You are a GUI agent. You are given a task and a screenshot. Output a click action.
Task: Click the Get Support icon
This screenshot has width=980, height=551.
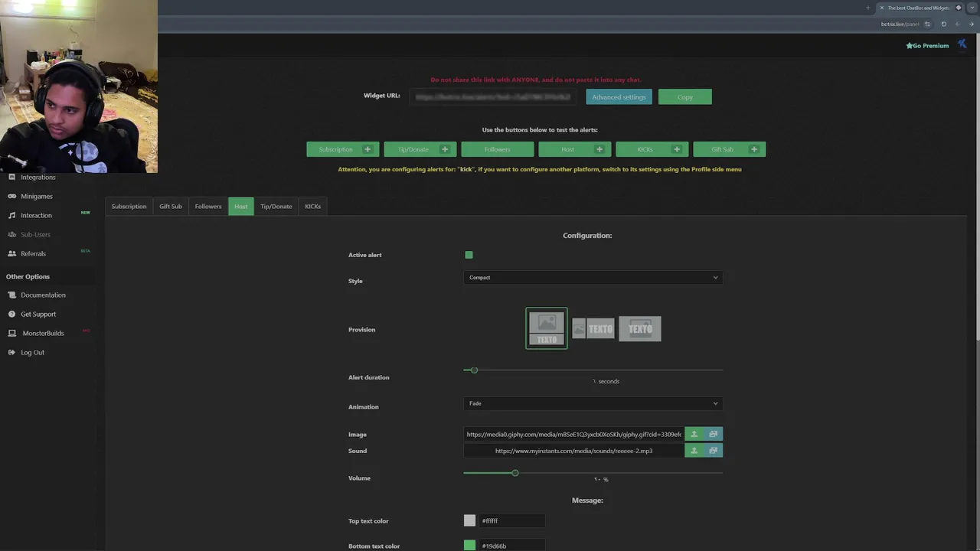pyautogui.click(x=11, y=314)
